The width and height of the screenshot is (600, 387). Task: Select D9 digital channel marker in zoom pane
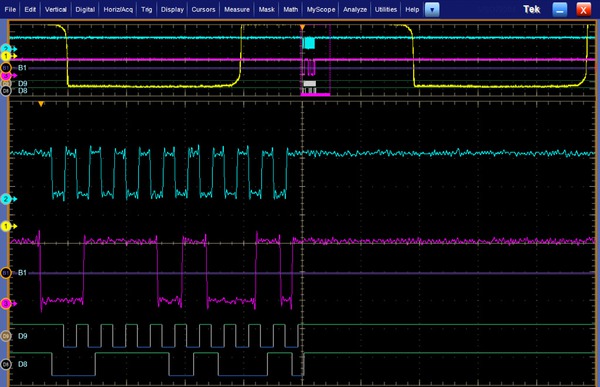tap(6, 336)
